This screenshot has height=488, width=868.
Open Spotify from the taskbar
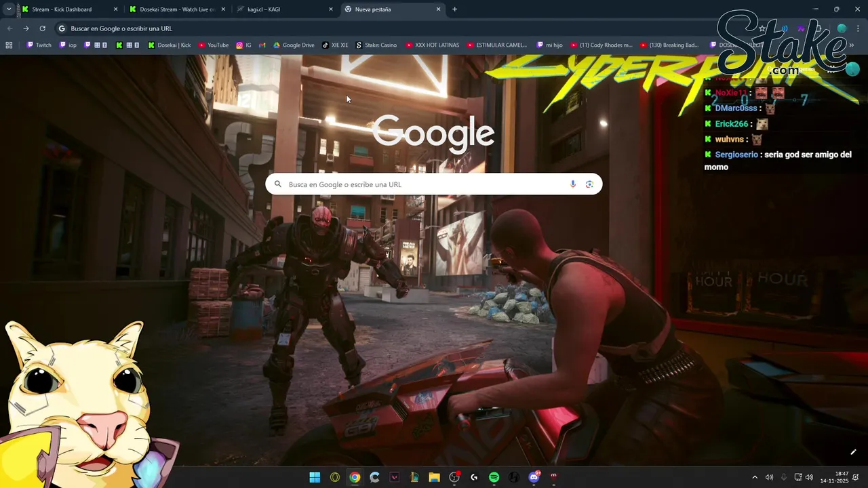(494, 477)
